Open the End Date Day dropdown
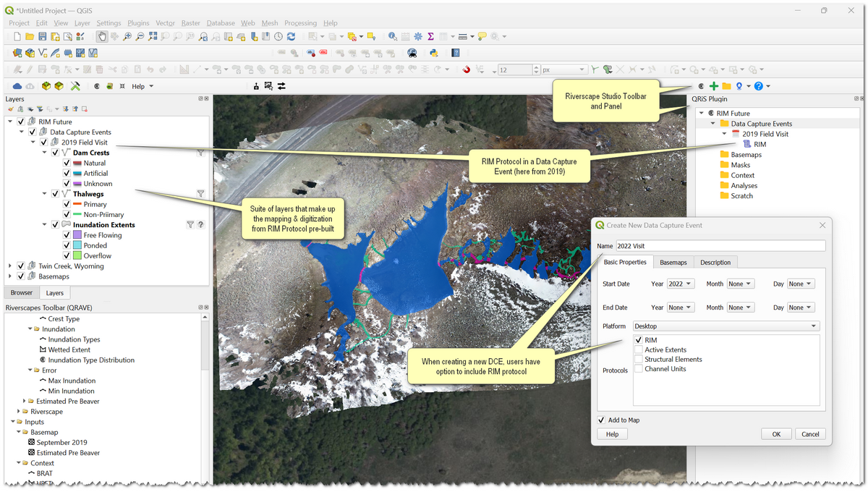The image size is (868, 492). click(800, 307)
